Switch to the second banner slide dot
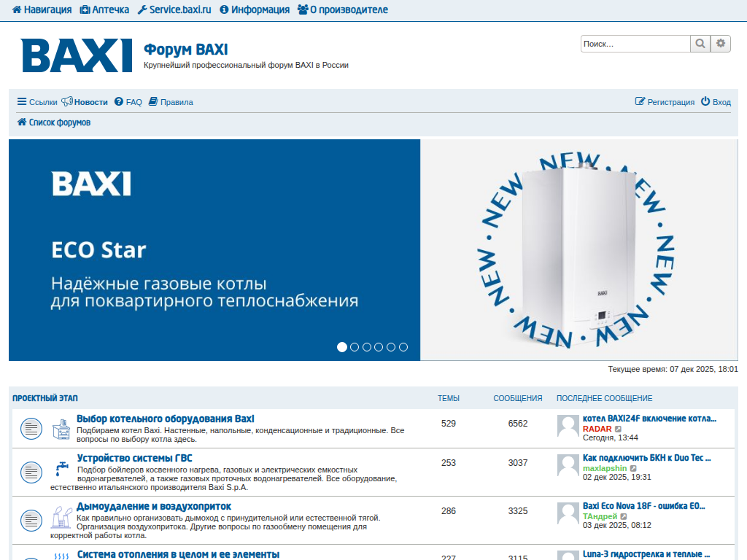Image resolution: width=747 pixels, height=560 pixels. coord(355,347)
